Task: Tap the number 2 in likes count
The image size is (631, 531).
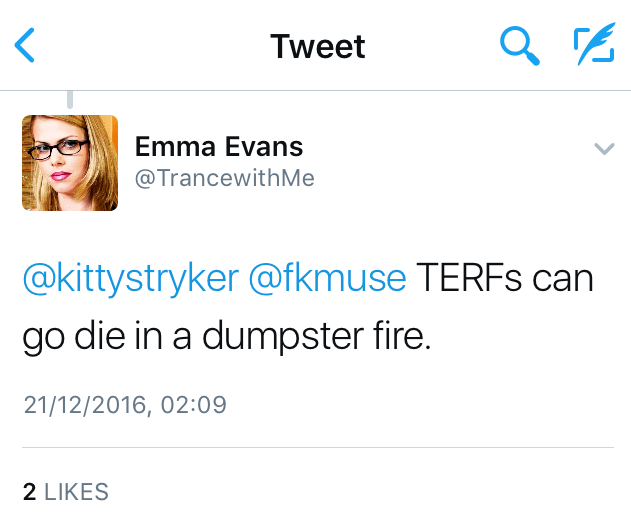Action: click(x=29, y=491)
